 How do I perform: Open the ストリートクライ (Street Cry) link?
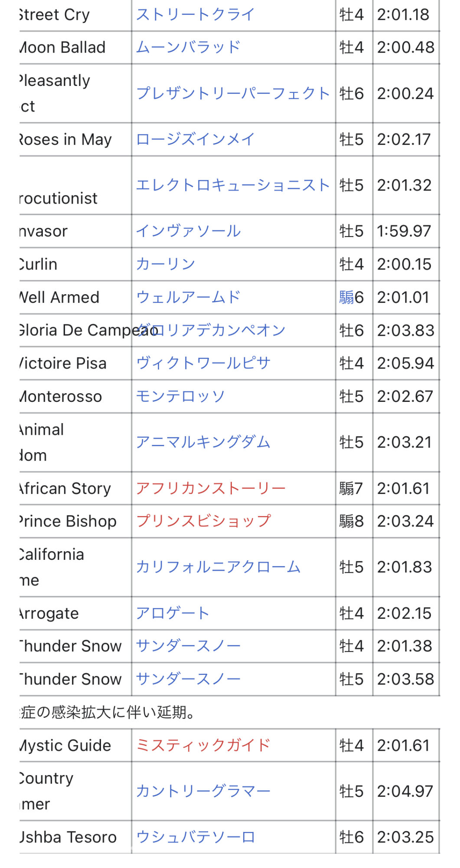coord(195,15)
